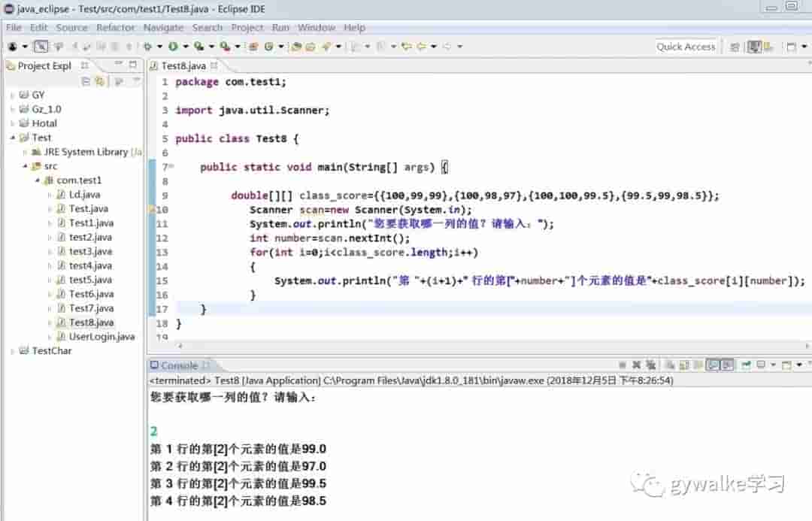Toggle Link with Editor in Project Explorer
The height and width of the screenshot is (521, 812).
(100, 81)
